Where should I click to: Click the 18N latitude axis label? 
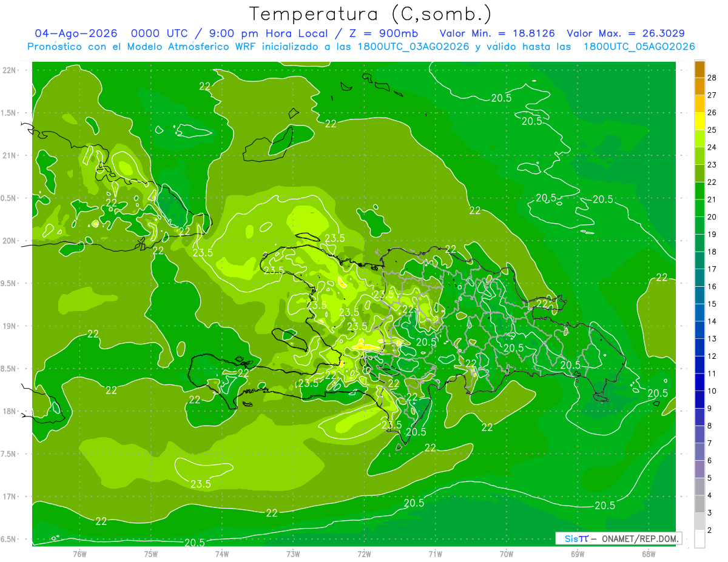9,411
